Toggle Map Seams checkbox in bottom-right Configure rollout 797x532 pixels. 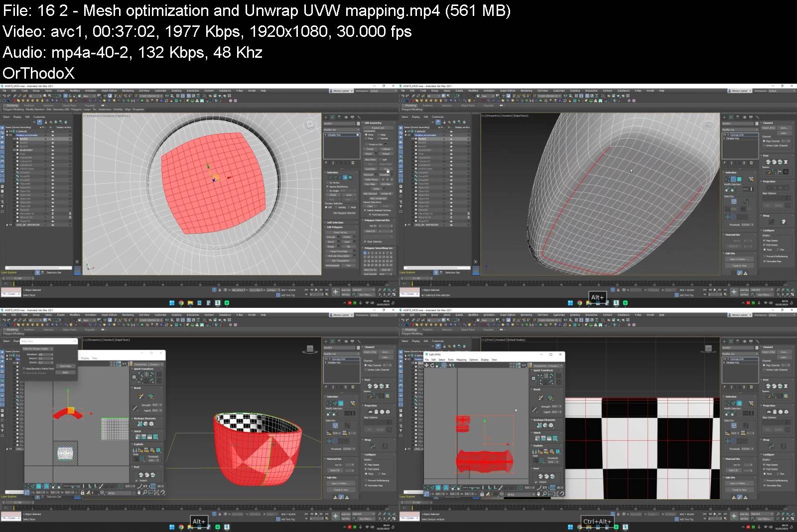(765, 465)
